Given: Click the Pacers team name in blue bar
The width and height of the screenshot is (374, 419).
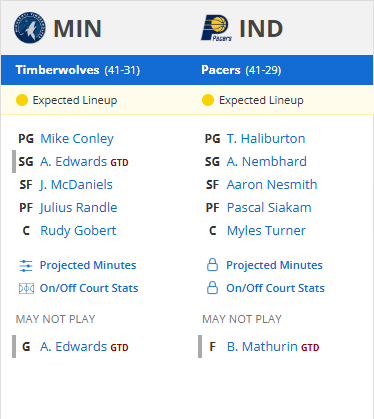Looking at the screenshot, I should coord(221,70).
